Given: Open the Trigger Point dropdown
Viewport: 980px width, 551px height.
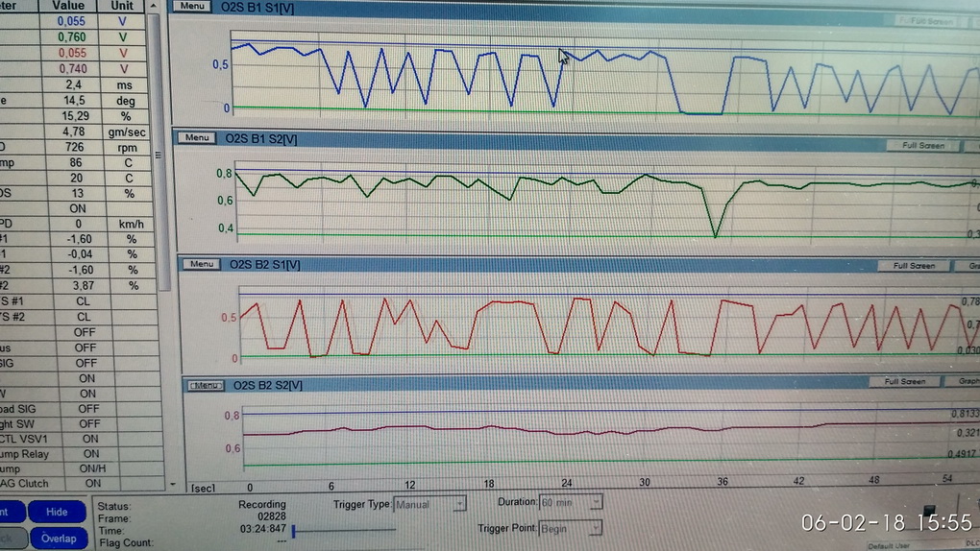Looking at the screenshot, I should (x=596, y=528).
